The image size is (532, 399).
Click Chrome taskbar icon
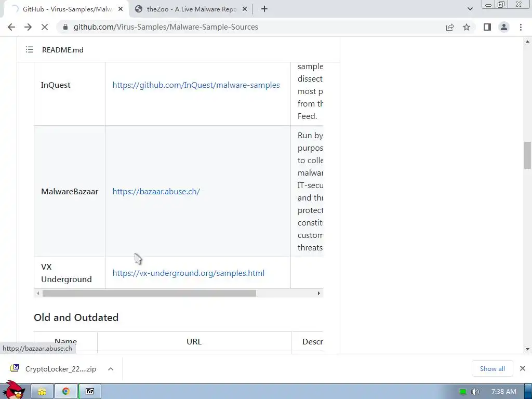[66, 392]
